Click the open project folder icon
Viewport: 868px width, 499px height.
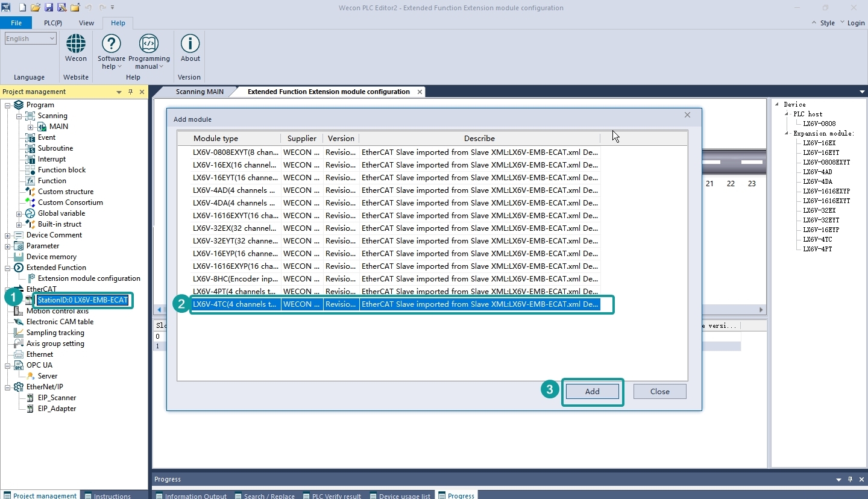point(36,8)
